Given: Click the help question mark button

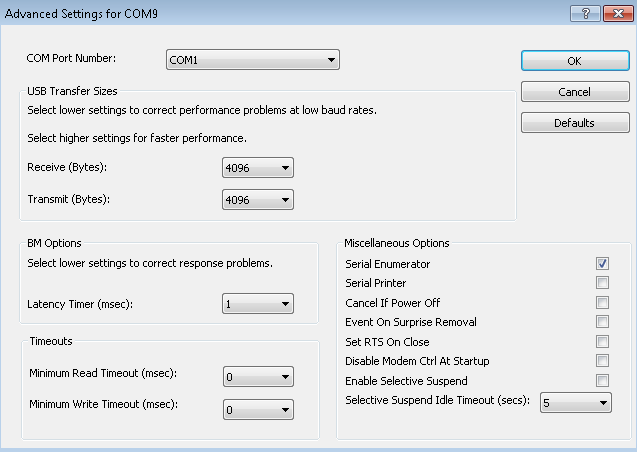Looking at the screenshot, I should tap(585, 14).
